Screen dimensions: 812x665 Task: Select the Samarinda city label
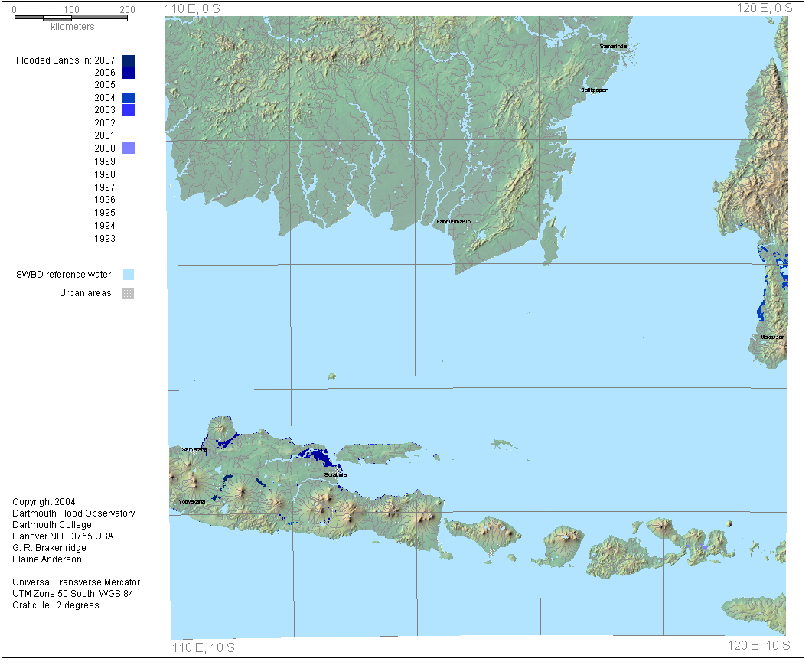click(x=614, y=47)
